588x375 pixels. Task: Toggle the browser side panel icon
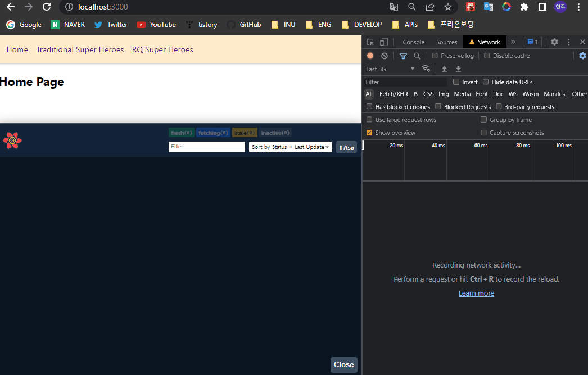[x=542, y=7]
